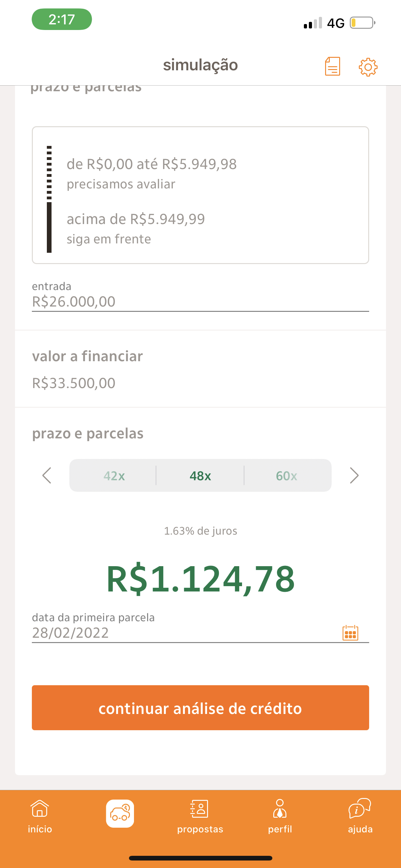Tap the car financing simulation icon
Viewport: 401px width, 868px height.
[120, 813]
